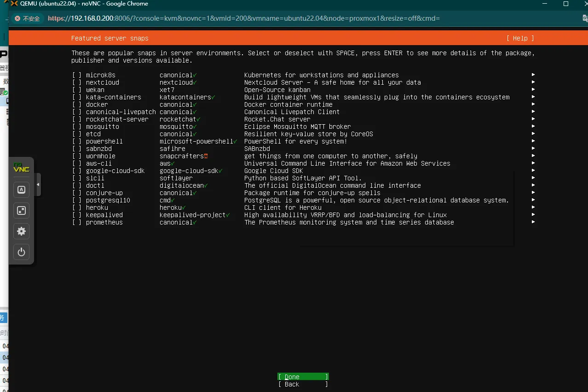The image size is (588, 392).
Task: Expand details arrow for nextcloud row
Action: pyautogui.click(x=533, y=82)
